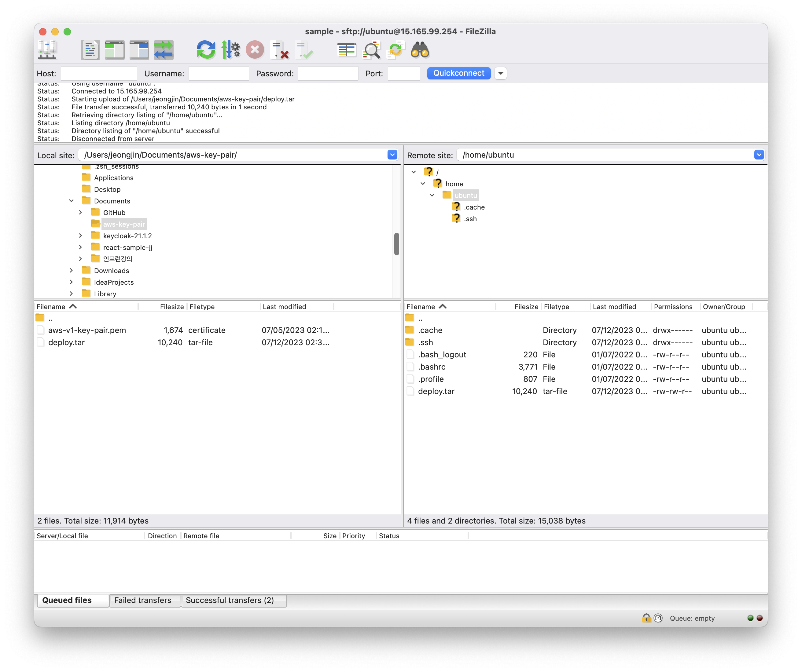802x672 pixels.
Task: Refresh the file and folder lists
Action: point(206,50)
